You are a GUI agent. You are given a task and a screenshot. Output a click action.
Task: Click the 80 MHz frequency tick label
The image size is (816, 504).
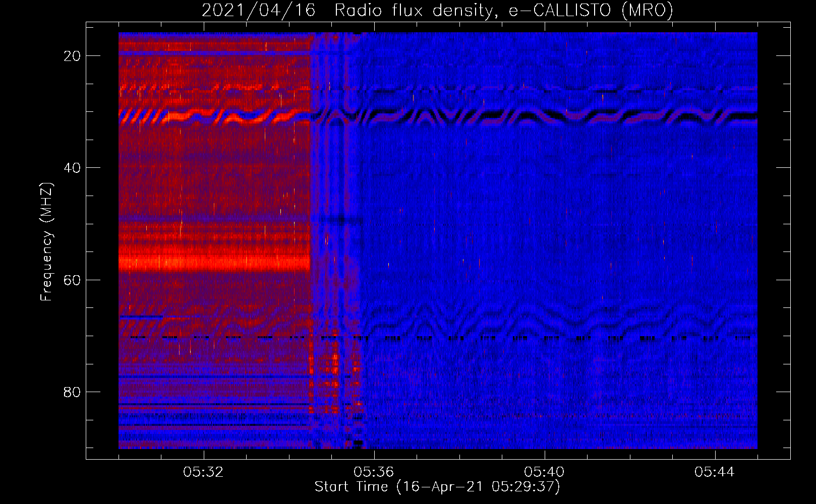73,392
